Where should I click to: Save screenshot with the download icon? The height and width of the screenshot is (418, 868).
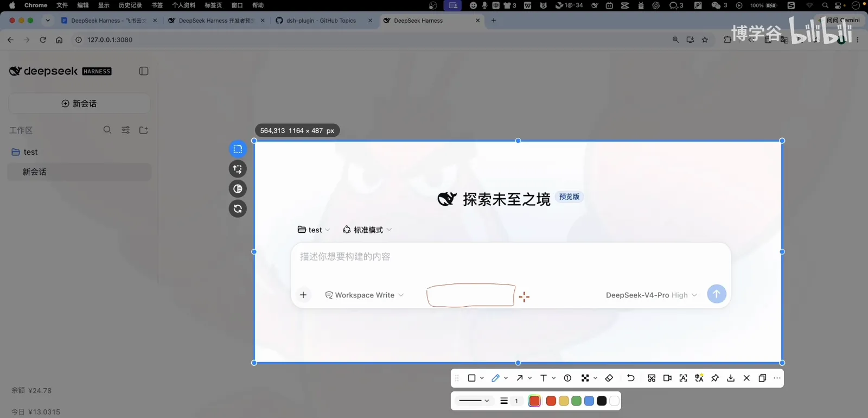[x=731, y=378]
